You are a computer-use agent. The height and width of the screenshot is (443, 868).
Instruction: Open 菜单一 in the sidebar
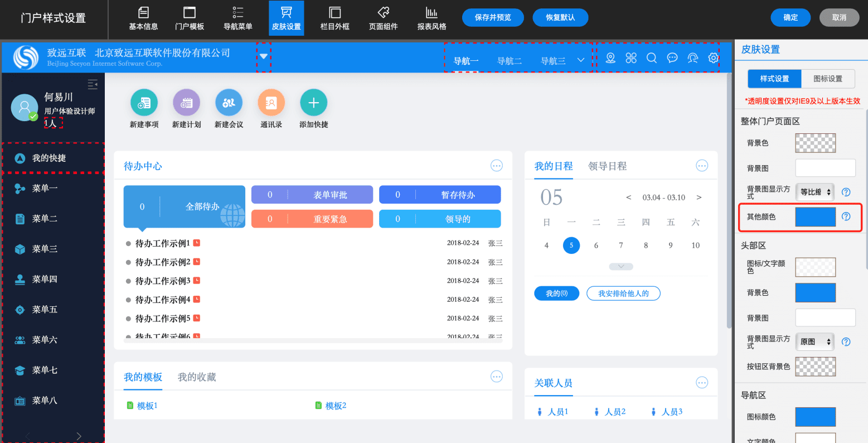tap(54, 189)
